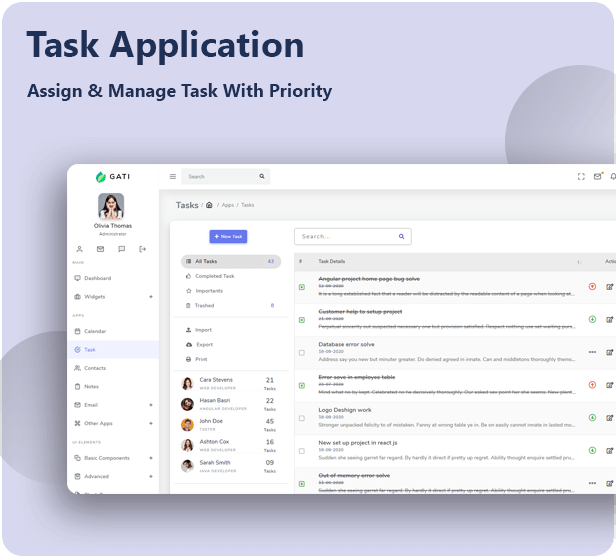
Task: Open Contacts in the sidebar
Action: [x=113, y=368]
